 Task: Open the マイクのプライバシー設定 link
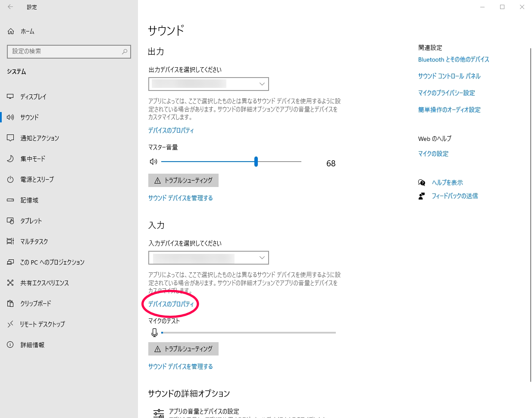pos(447,93)
